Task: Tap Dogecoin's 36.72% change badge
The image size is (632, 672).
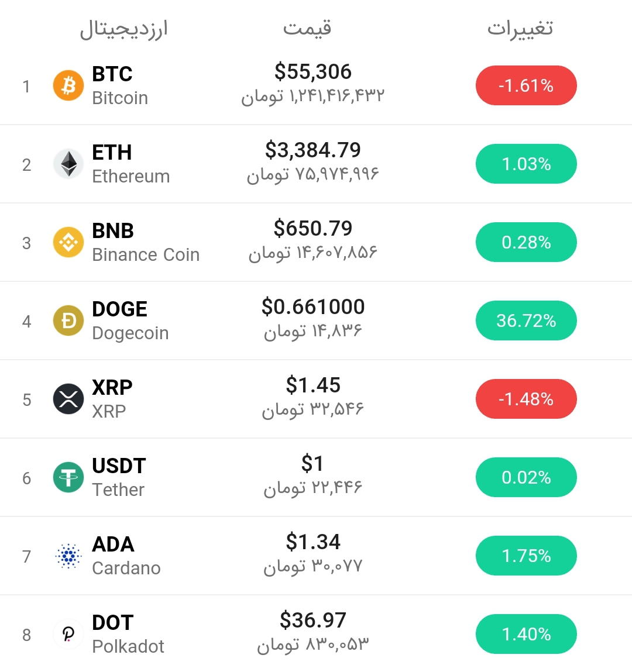Action: tap(526, 321)
